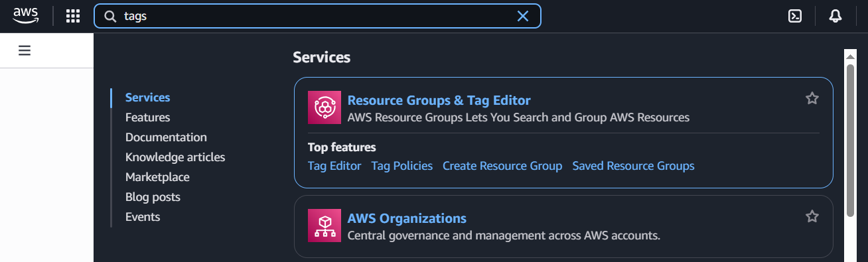Click the AWS Resource Groups description text
This screenshot has width=868, height=262.
518,117
